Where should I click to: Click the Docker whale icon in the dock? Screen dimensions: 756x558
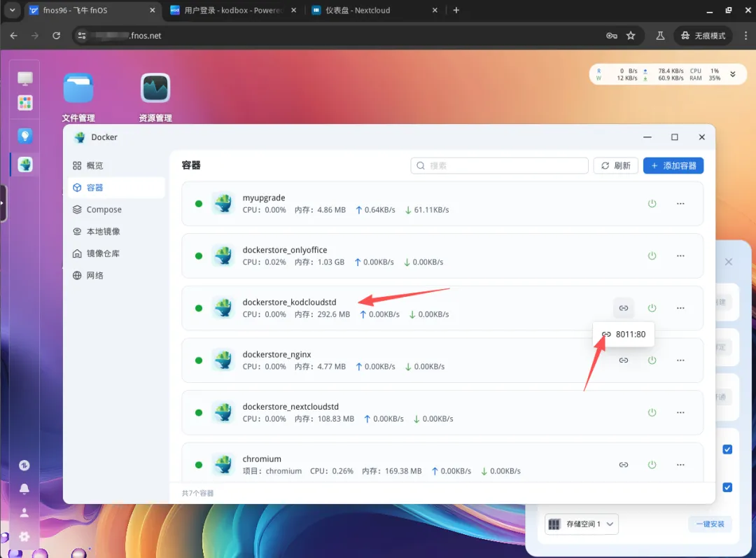[25, 165]
